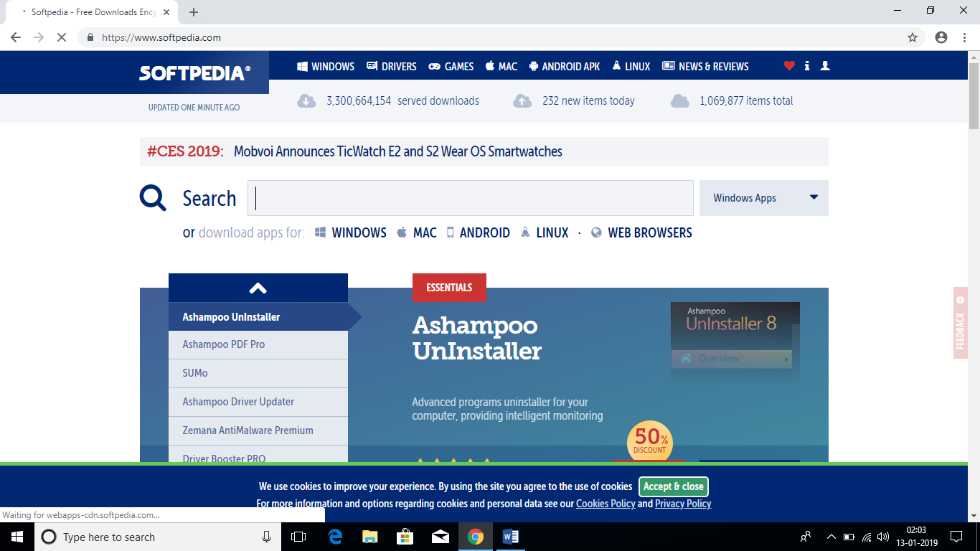Open the DRIVERS menu section
The height and width of the screenshot is (551, 980).
pos(391,66)
